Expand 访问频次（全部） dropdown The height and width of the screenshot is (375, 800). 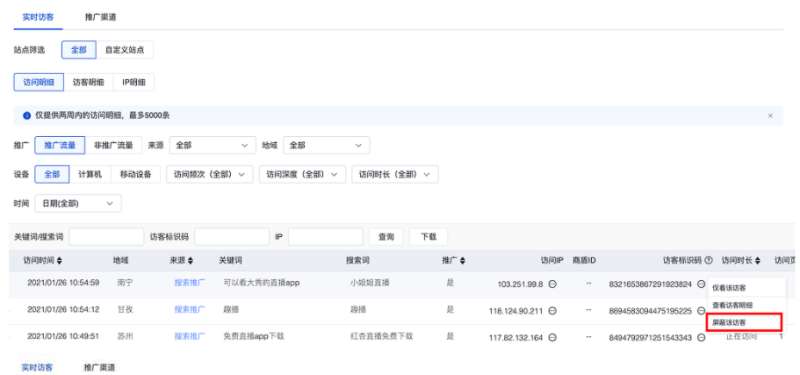(x=210, y=174)
